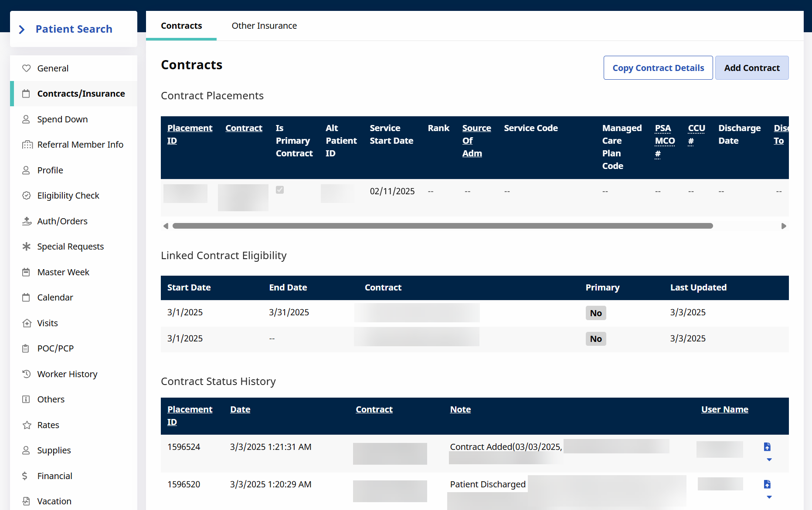
Task: Toggle the Is Primary Contract checkbox
Action: point(280,190)
